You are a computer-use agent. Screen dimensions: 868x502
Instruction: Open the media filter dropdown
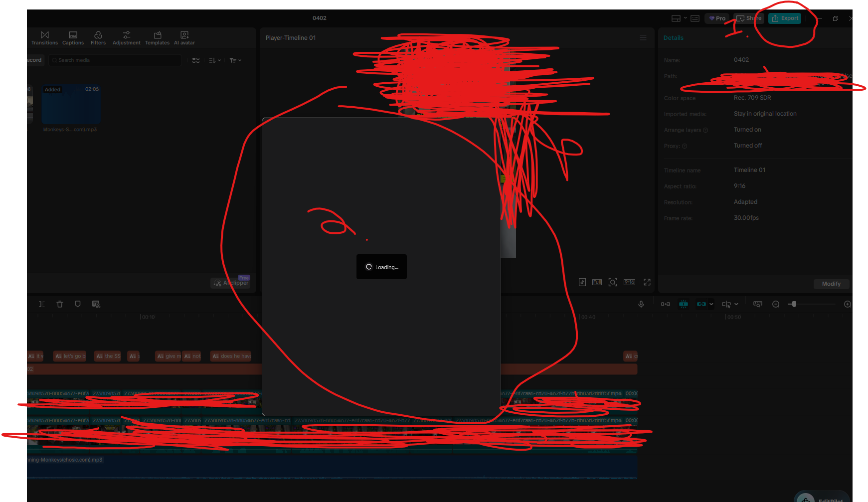pyautogui.click(x=235, y=60)
